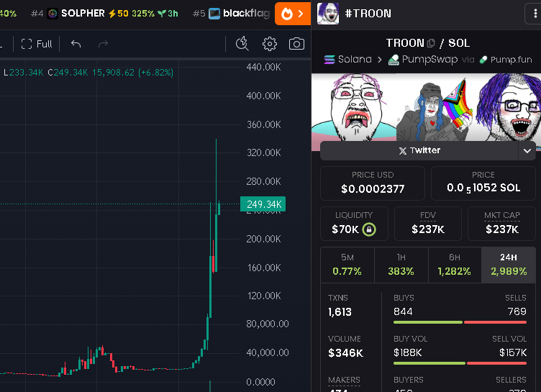This screenshot has width=541, height=392.
Task: Open the three-dot options menu
Action: pos(535,14)
